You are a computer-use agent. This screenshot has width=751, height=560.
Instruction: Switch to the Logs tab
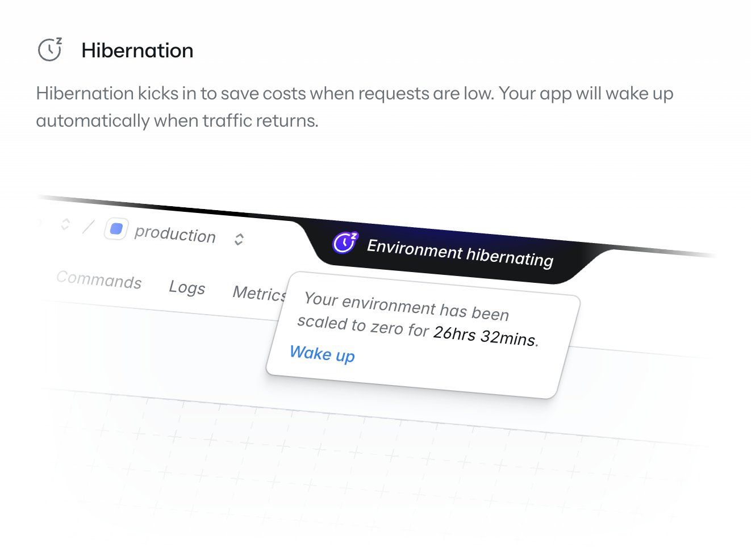(x=187, y=287)
